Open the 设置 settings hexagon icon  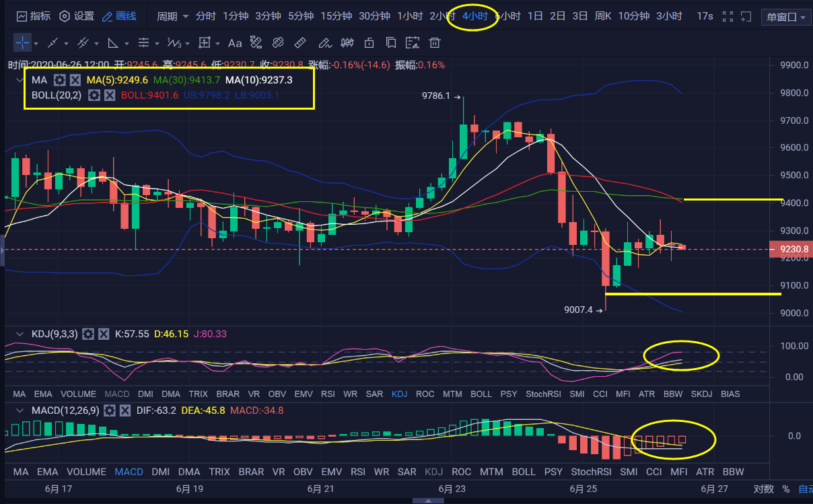pyautogui.click(x=65, y=16)
